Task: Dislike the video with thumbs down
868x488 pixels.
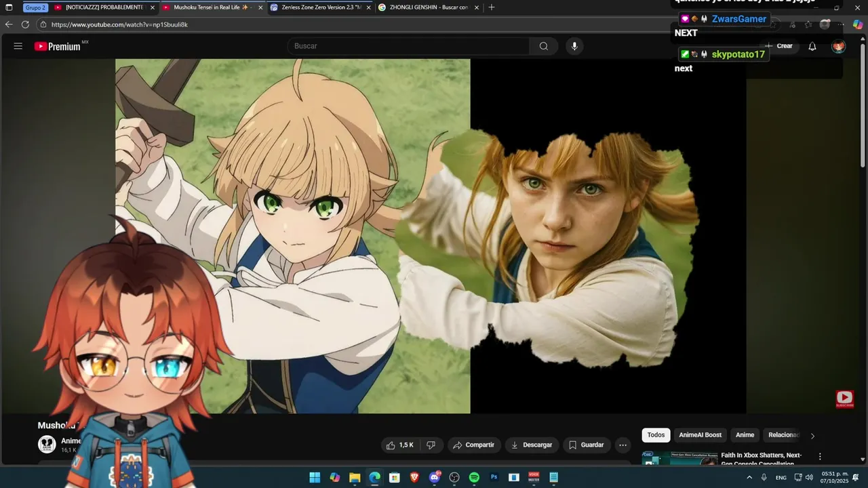Action: 431,445
